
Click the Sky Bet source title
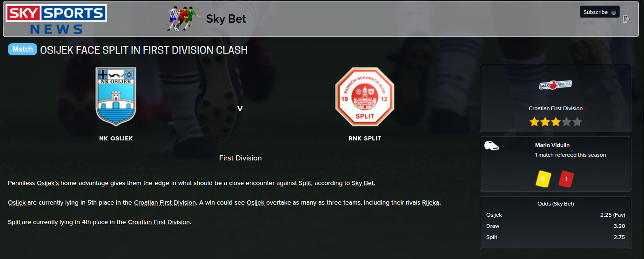coord(226,19)
